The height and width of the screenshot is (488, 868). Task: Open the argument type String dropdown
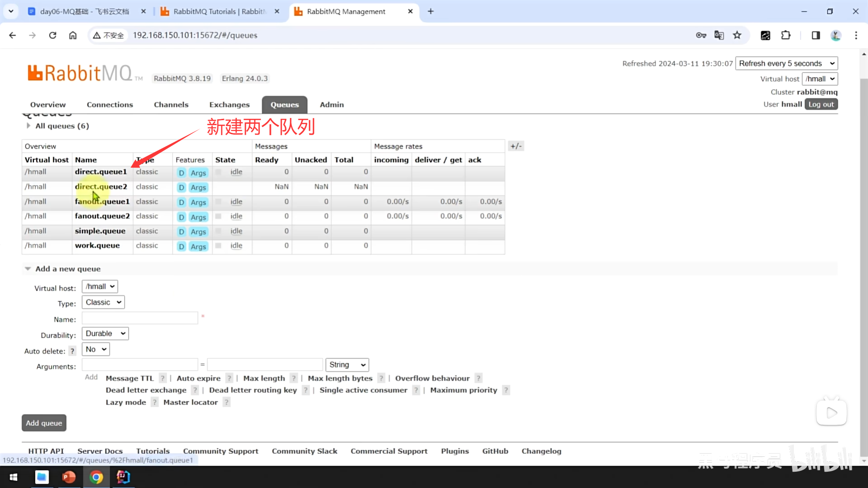point(347,365)
